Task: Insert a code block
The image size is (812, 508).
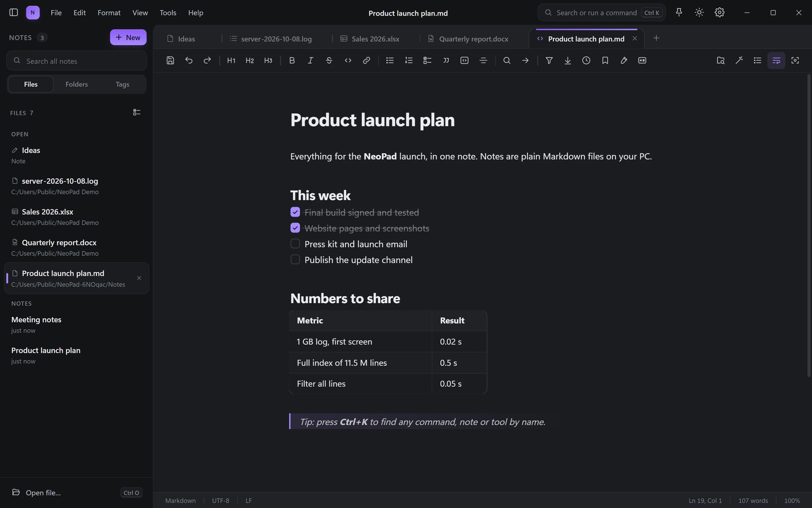Action: coord(464,60)
